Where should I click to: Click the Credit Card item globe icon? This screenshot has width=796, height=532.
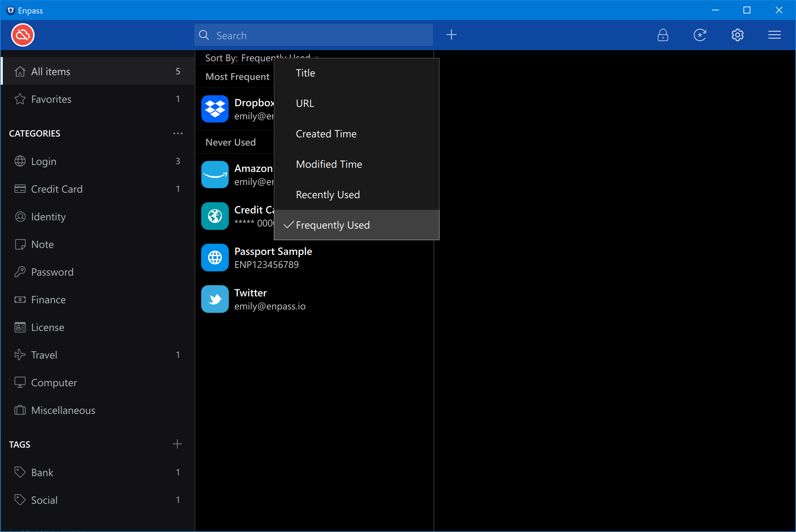pyautogui.click(x=215, y=216)
